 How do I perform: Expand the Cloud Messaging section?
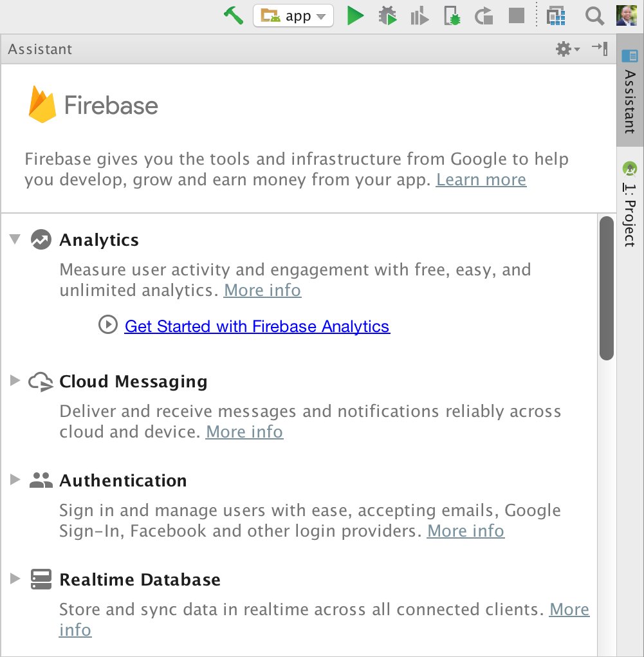(14, 380)
